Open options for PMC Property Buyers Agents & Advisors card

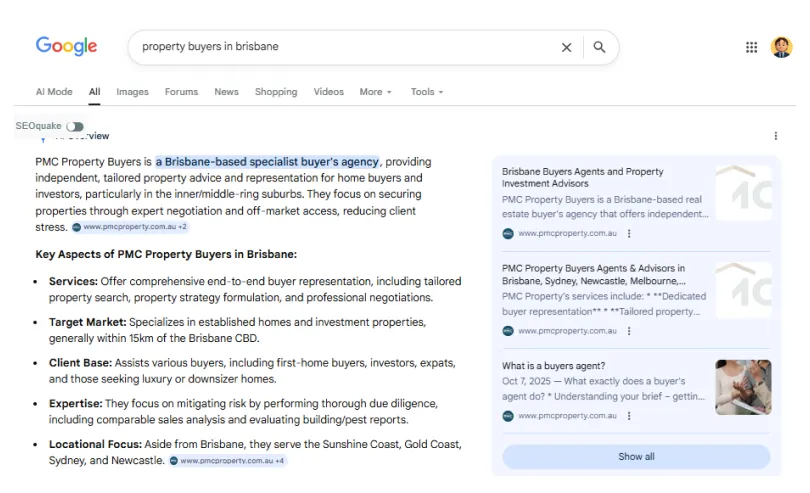pos(629,331)
